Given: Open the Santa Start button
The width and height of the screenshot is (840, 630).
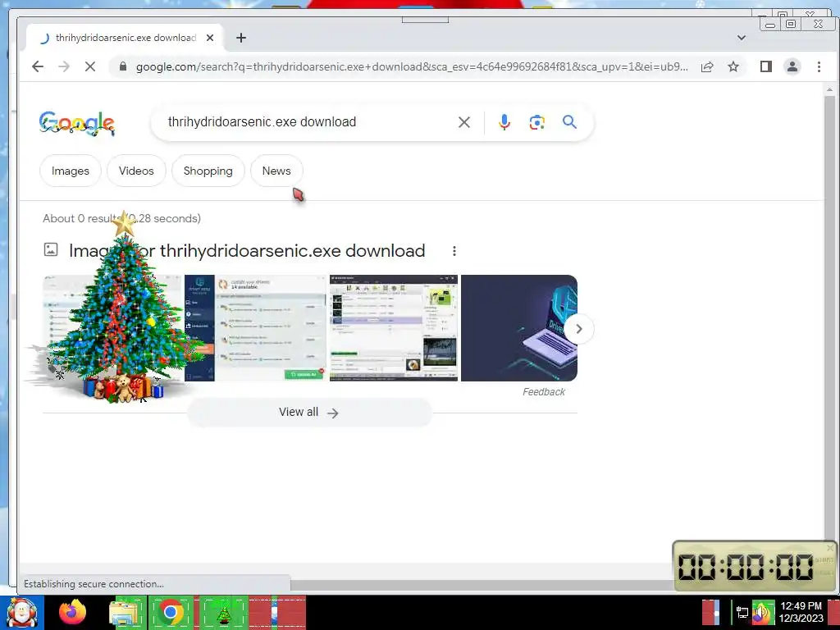Looking at the screenshot, I should [x=22, y=613].
